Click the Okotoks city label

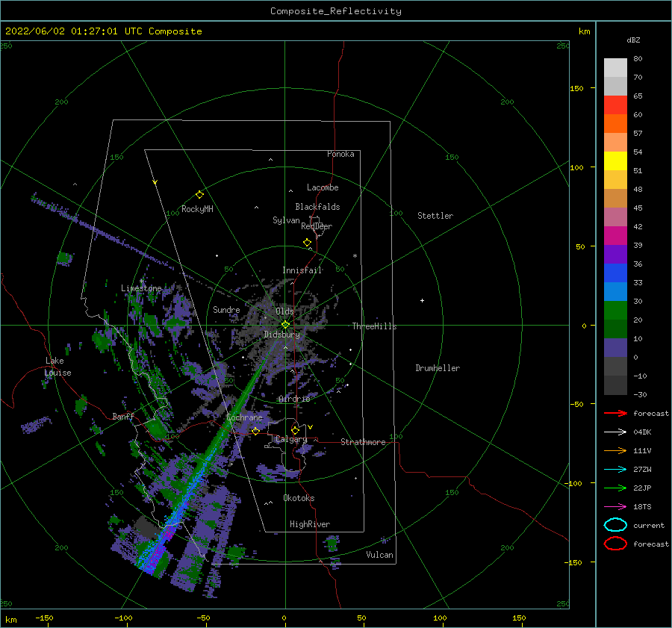pyautogui.click(x=299, y=498)
